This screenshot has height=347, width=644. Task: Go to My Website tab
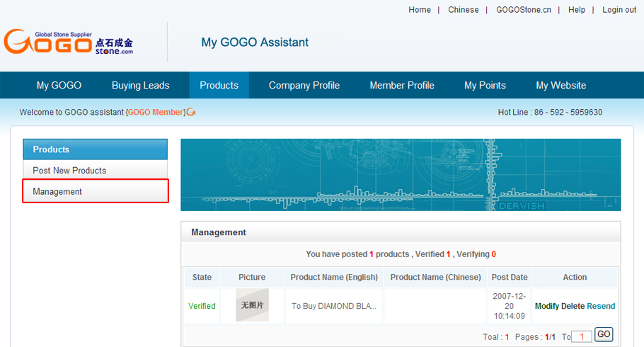561,86
